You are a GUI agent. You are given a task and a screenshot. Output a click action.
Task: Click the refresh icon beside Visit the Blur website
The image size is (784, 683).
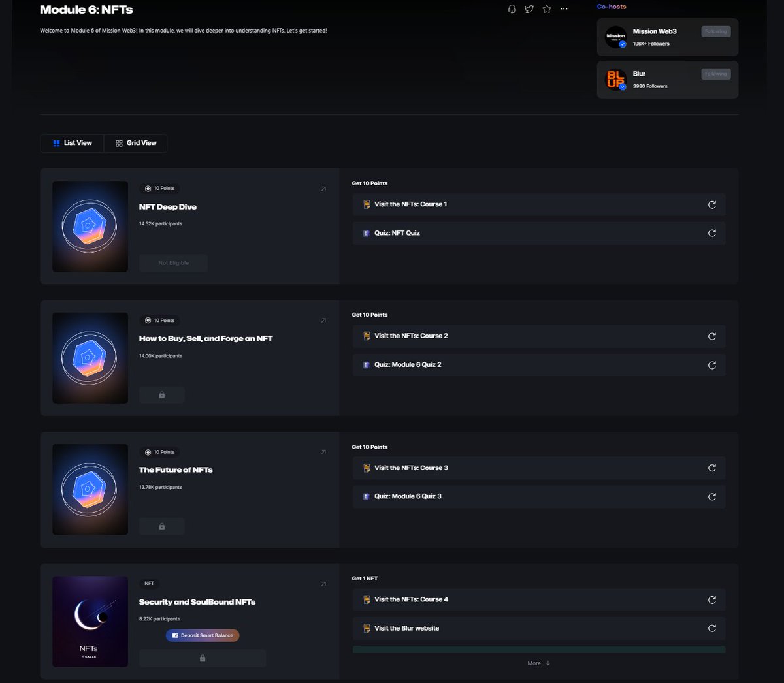coord(712,628)
